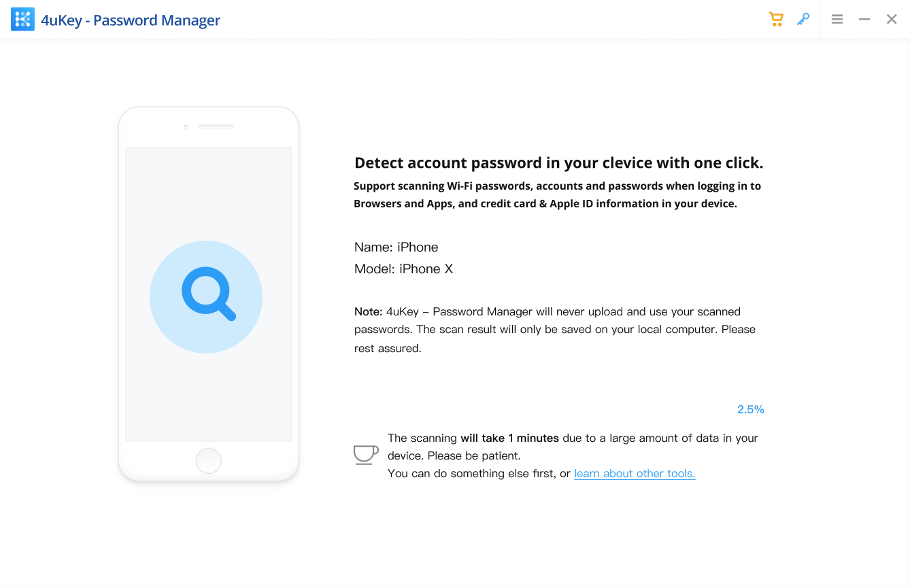Click the "4uKey - Password Manager" title text

131,20
